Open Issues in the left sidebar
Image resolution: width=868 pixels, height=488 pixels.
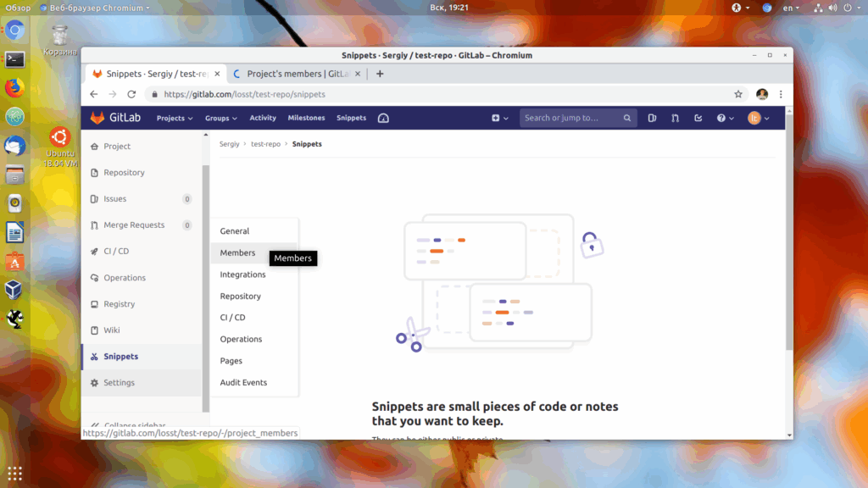142,198
